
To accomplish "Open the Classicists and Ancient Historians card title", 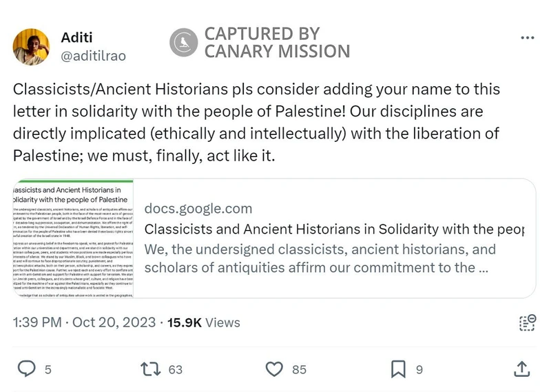I will click(334, 229).
